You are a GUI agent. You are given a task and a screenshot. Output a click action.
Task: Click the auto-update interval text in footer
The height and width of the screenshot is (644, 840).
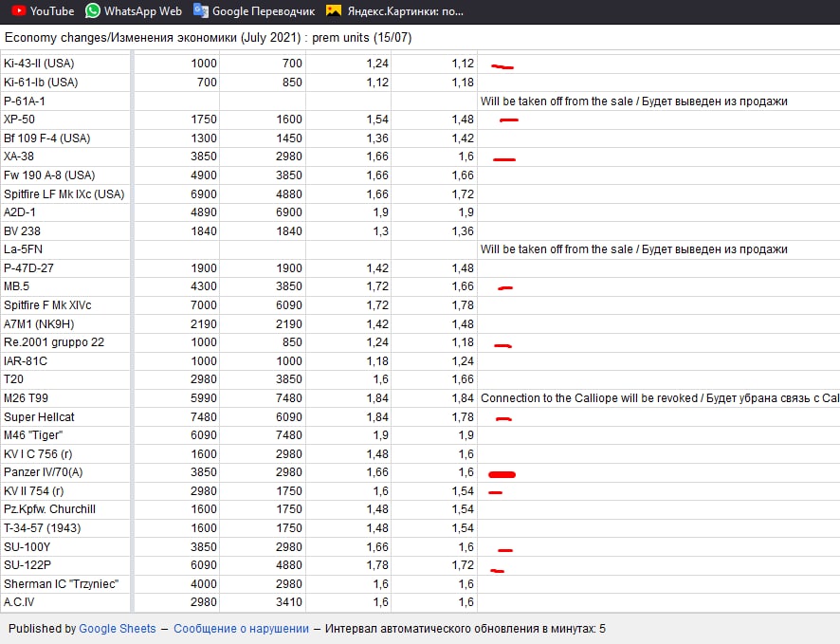point(465,629)
